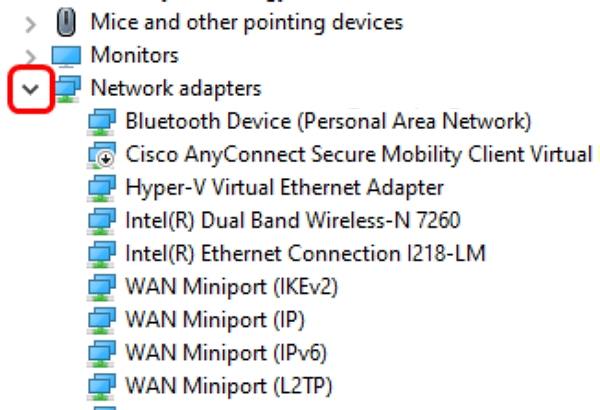Select Bluetooth Device (Personal Area Network)

[328, 122]
